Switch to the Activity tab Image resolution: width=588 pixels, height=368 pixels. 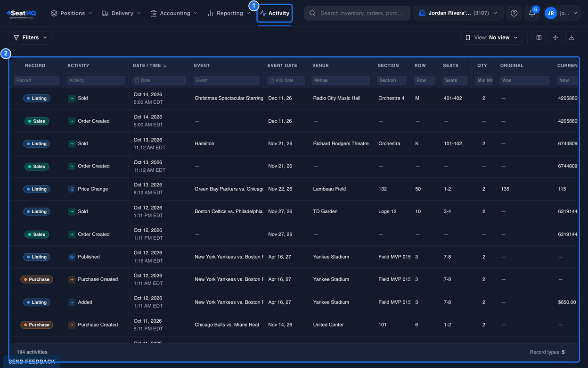point(275,13)
